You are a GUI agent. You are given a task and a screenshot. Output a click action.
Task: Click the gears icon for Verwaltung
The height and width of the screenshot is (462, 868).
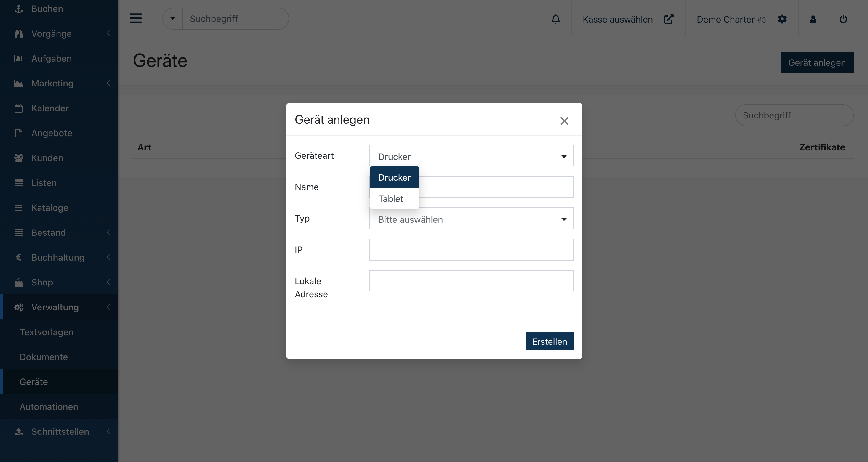pos(19,307)
